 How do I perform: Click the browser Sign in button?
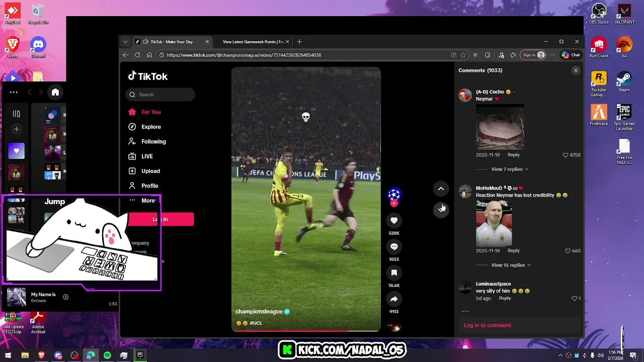tap(533, 55)
